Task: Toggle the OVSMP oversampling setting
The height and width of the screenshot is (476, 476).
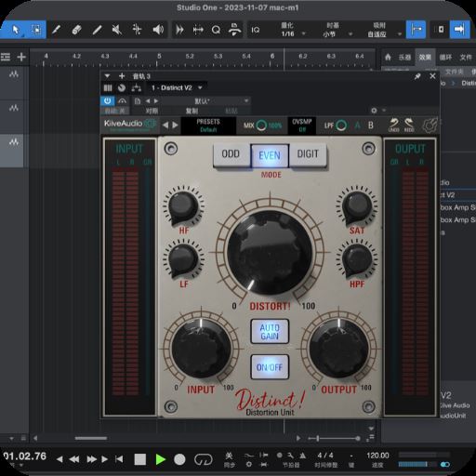Action: tap(302, 126)
